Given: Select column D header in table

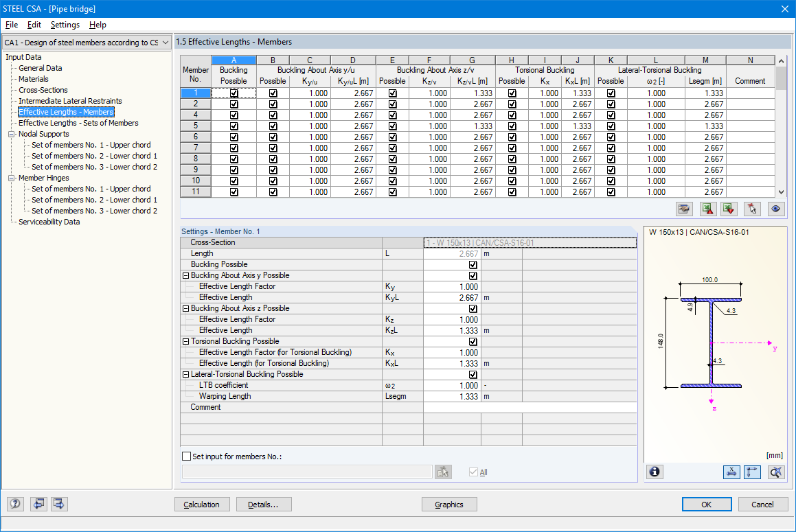Looking at the screenshot, I should click(353, 60).
